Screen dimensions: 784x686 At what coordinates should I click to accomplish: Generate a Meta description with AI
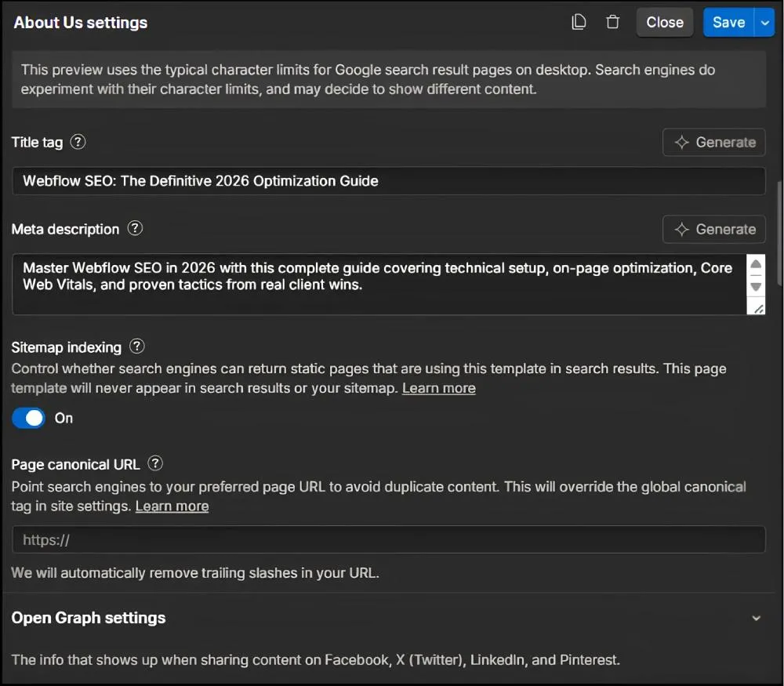coord(714,230)
